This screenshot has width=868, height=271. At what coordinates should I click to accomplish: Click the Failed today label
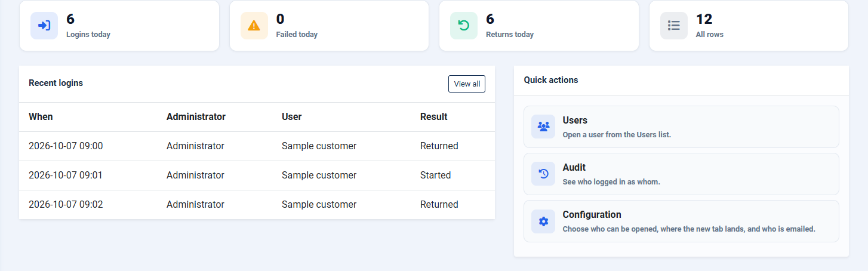(297, 35)
